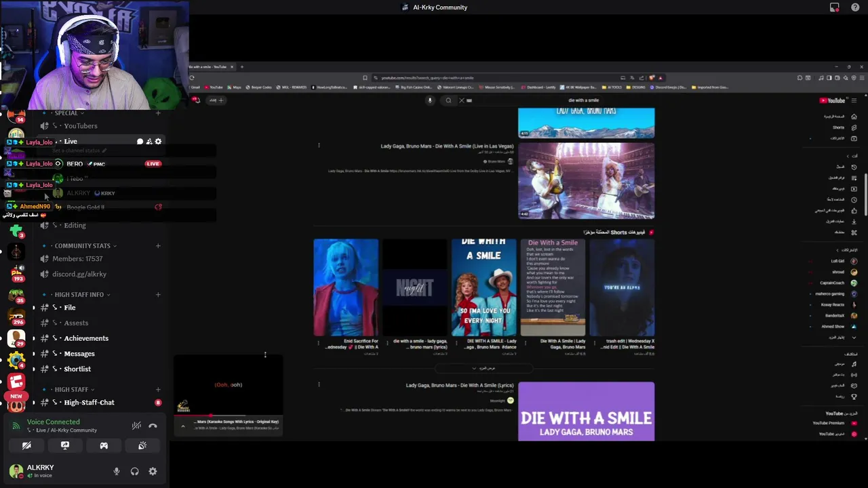868x488 pixels.
Task: Open 'SO I'MA LOVE YOU EVERY NIGHT' short
Action: coord(484,287)
